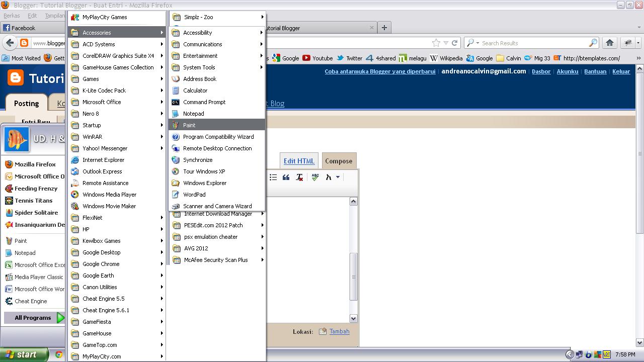
Task: Expand the Communications submenu
Action: click(x=217, y=44)
